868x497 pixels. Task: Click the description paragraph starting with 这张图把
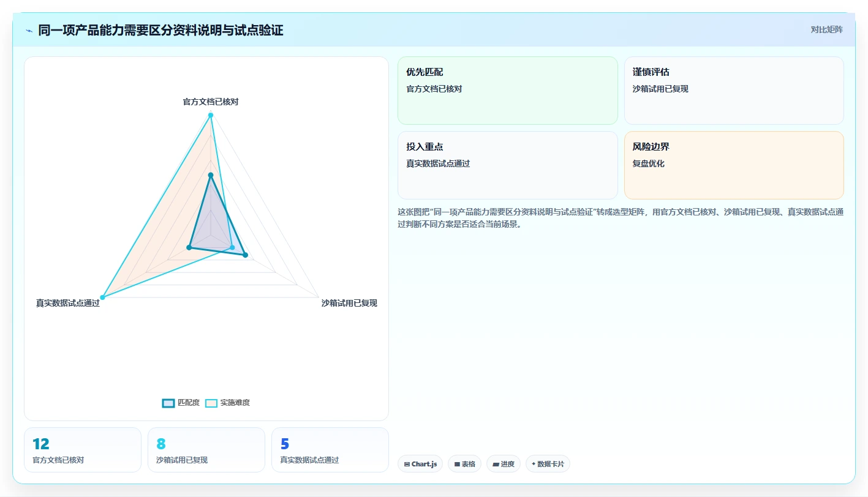(x=621, y=218)
